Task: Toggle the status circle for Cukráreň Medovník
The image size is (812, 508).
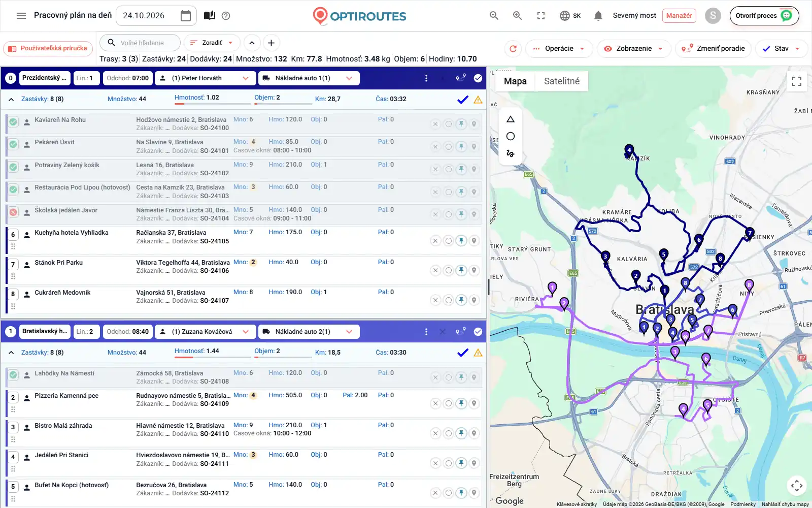Action: [x=448, y=300]
